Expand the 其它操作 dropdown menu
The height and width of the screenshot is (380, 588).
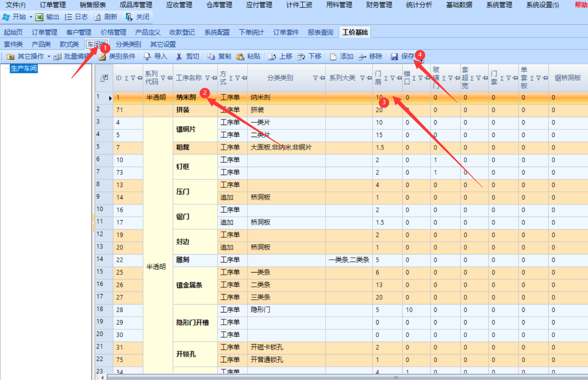point(49,57)
